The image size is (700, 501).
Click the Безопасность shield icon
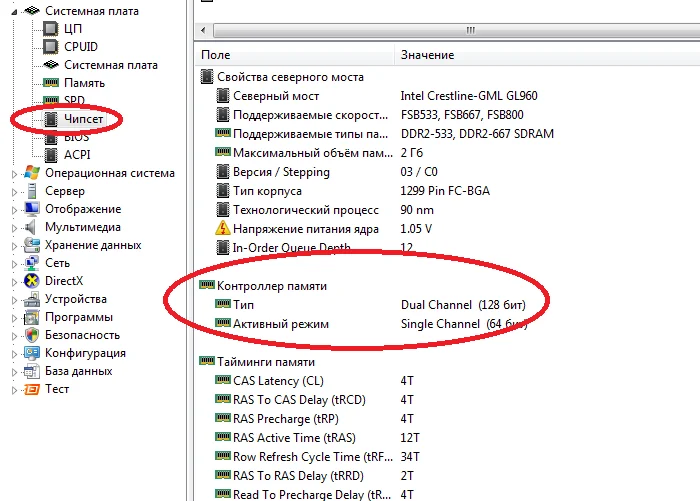(x=32, y=335)
